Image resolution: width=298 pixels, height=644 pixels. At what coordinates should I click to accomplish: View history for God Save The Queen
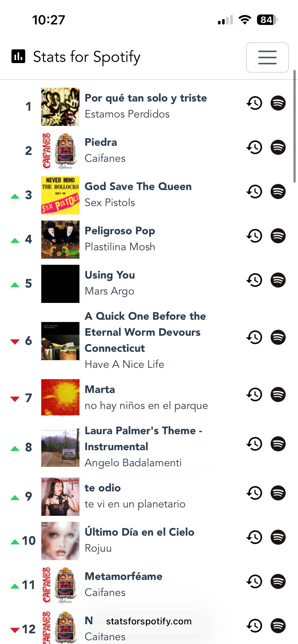coord(254,192)
